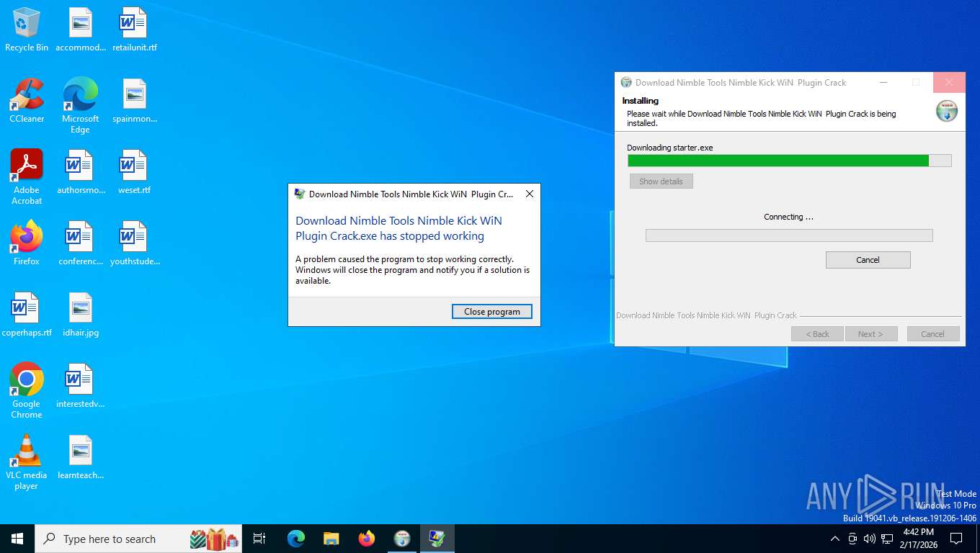Open the idhair.jpg image icon
Viewport: 980px width, 553px height.
(81, 315)
